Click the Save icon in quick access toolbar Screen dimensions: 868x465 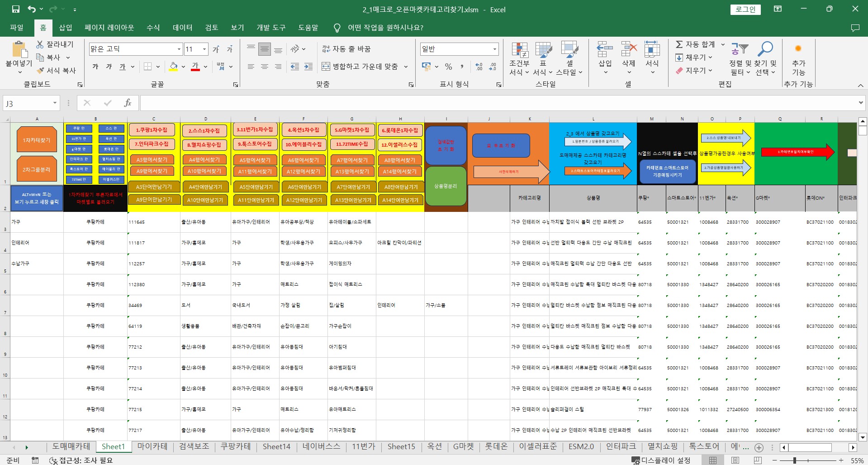(x=16, y=9)
